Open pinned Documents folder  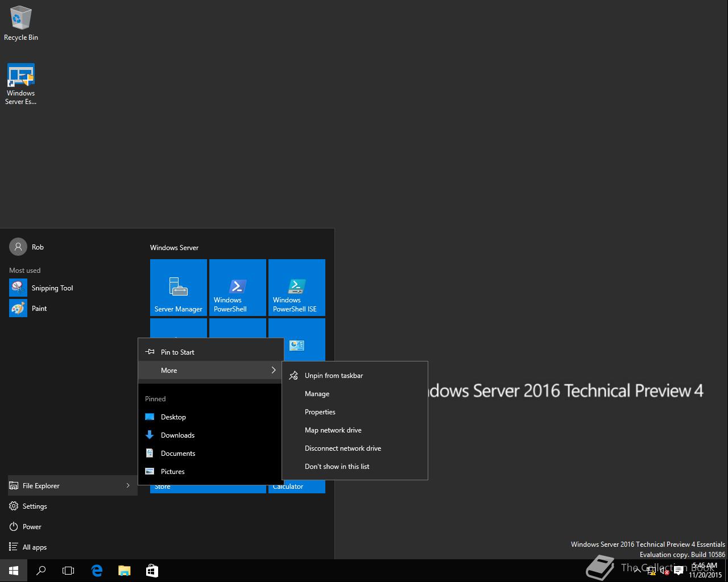(211, 454)
